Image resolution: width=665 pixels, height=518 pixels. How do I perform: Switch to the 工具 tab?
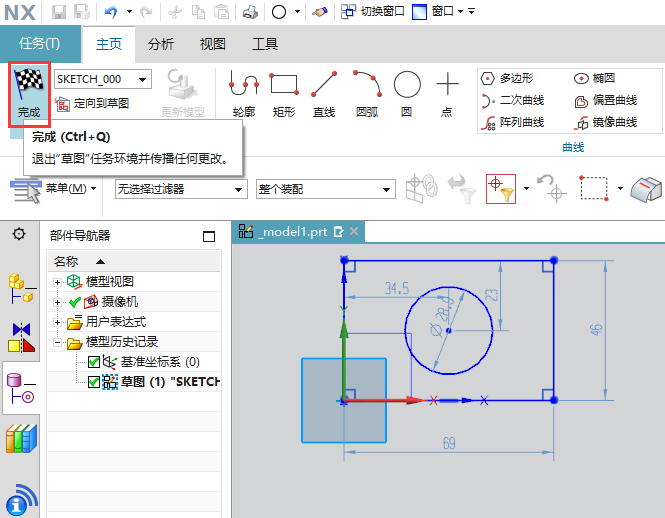[x=265, y=44]
